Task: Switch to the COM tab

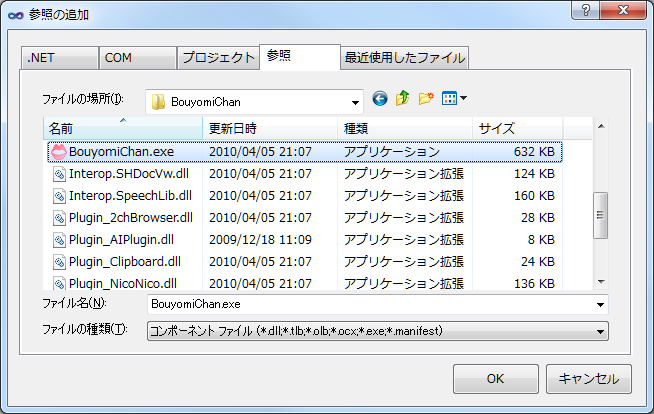Action: (x=137, y=58)
